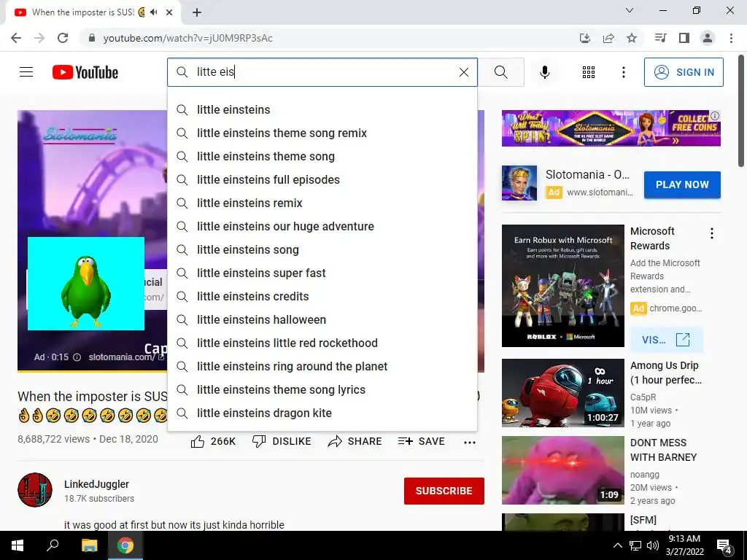Choose "little einsteins remix" suggestion

click(322, 203)
